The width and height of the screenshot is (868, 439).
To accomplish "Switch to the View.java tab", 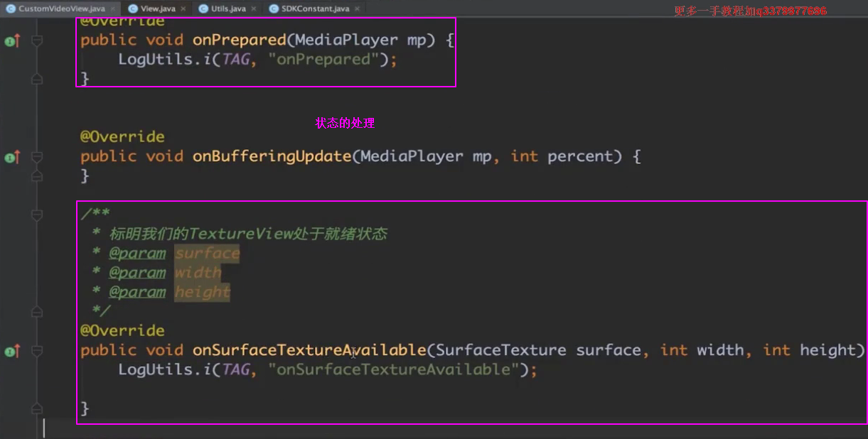I will coord(159,9).
